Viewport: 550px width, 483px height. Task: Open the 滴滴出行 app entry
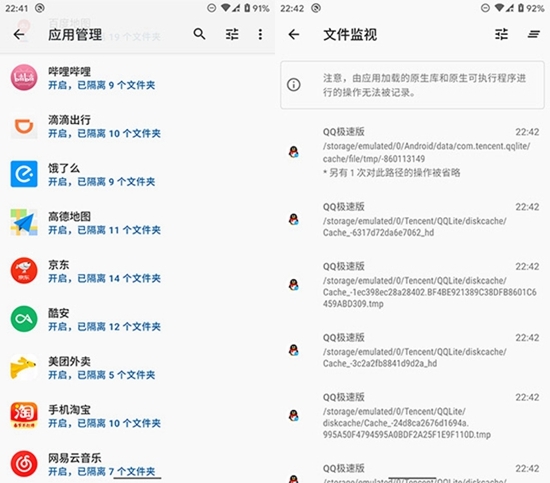(x=138, y=126)
